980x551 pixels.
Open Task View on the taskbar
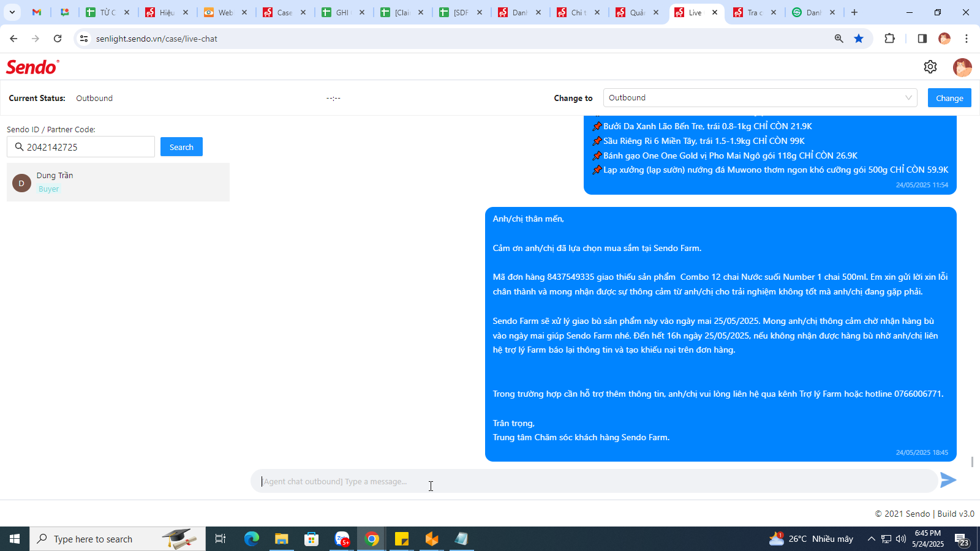[x=221, y=539]
